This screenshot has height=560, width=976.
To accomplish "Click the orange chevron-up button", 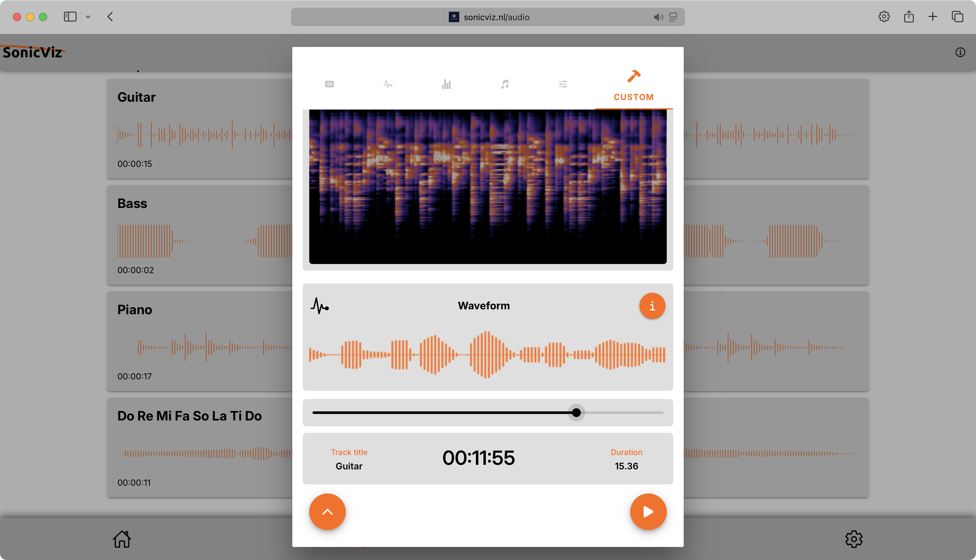I will coord(327,511).
